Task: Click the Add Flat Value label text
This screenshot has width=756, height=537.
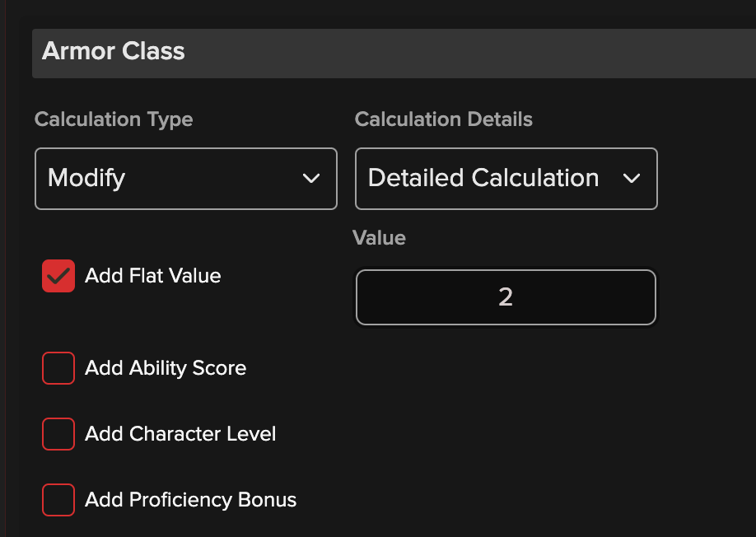Action: point(153,276)
